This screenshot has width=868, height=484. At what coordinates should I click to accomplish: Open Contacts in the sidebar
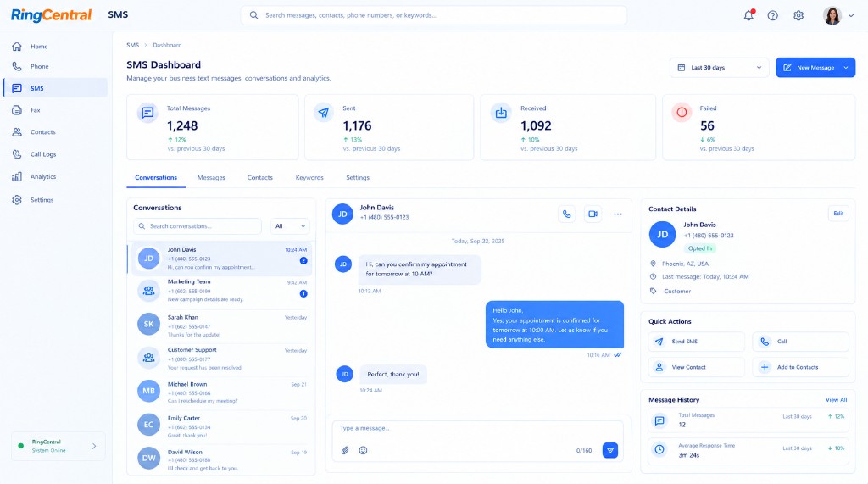pos(55,132)
